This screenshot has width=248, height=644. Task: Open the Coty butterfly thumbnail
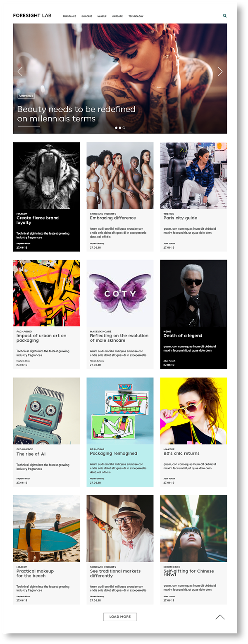click(120, 293)
